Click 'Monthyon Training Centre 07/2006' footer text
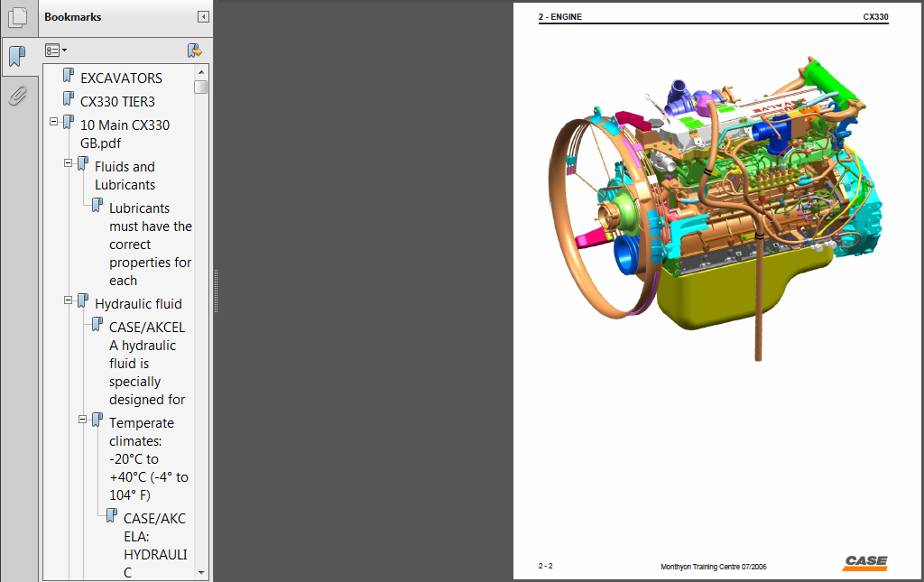The height and width of the screenshot is (582, 924). (714, 567)
